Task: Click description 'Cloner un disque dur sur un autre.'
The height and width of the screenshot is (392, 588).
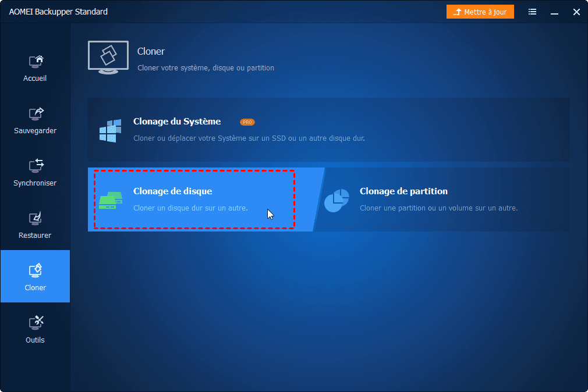Action: coord(190,208)
